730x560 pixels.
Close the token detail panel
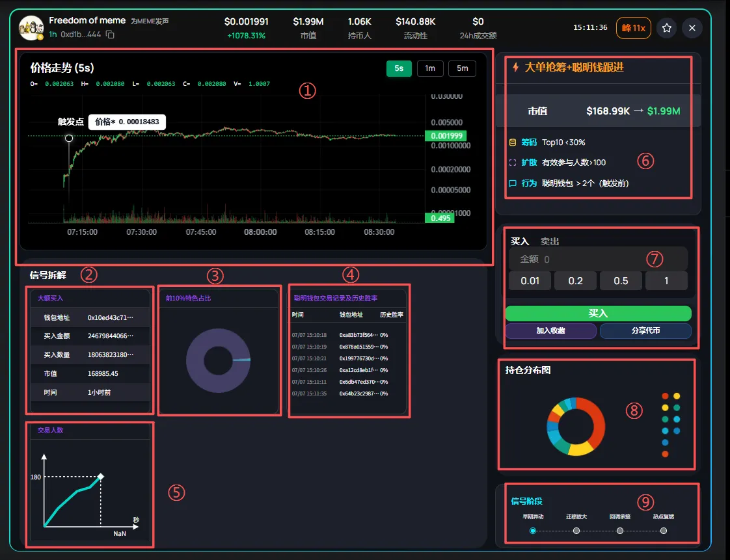tap(692, 28)
